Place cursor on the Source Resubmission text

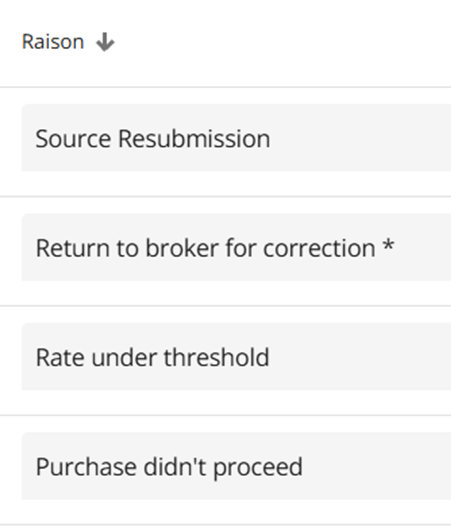(x=153, y=139)
